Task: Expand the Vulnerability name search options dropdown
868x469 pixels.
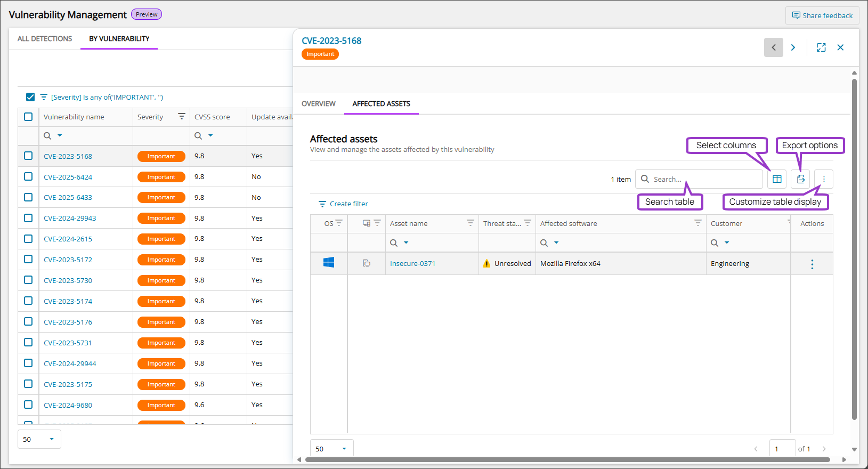Action: point(60,136)
